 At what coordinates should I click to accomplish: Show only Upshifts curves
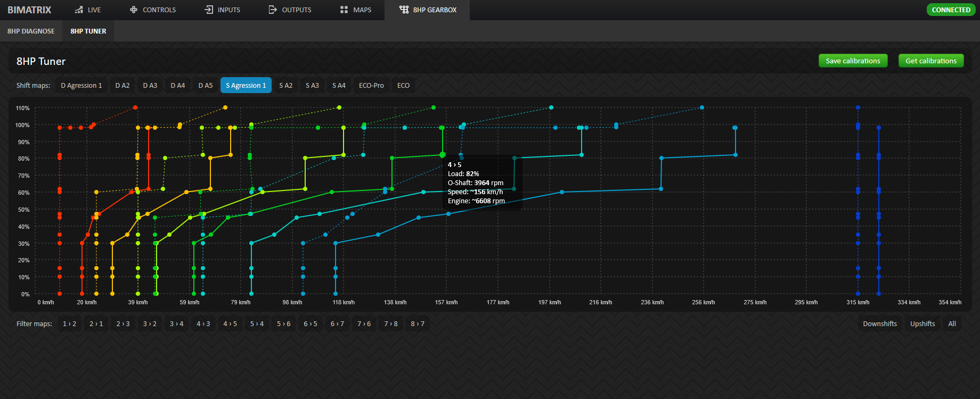click(922, 324)
